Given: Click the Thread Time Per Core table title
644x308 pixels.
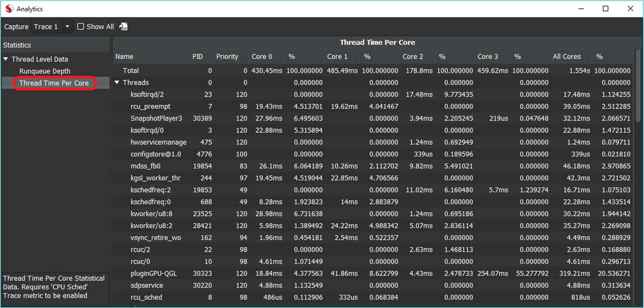Looking at the screenshot, I should (377, 42).
